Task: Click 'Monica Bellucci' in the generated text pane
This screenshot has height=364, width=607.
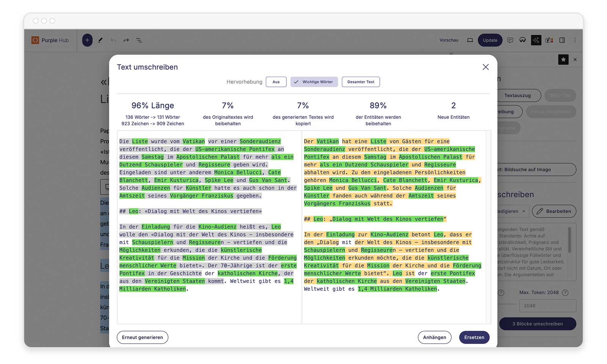Action: pyautogui.click(x=353, y=180)
